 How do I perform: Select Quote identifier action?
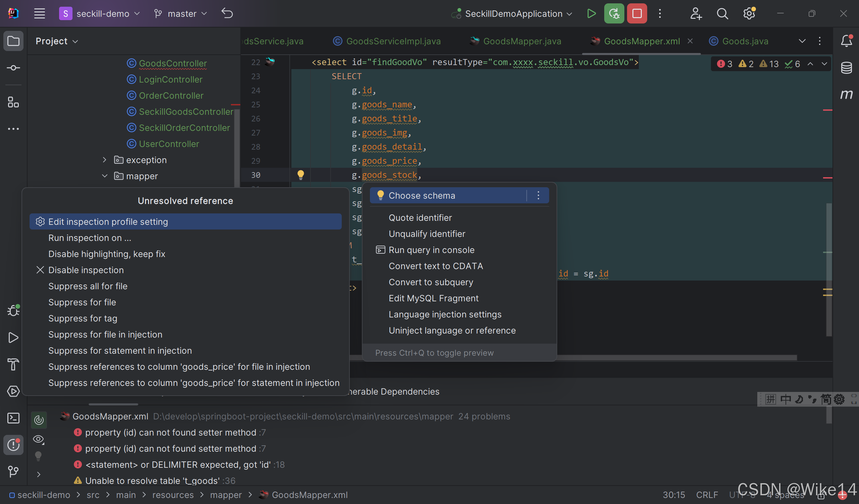pyautogui.click(x=459, y=217)
